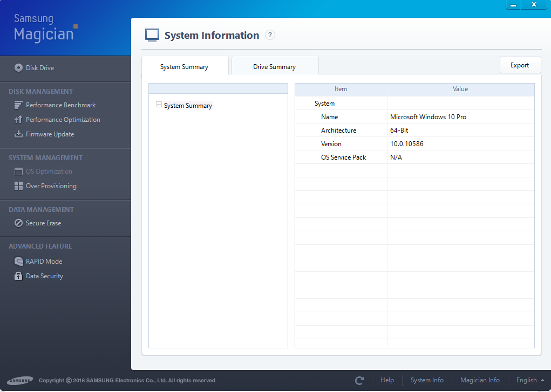The height and width of the screenshot is (392, 551).
Task: Click the Value column header
Action: 460,89
